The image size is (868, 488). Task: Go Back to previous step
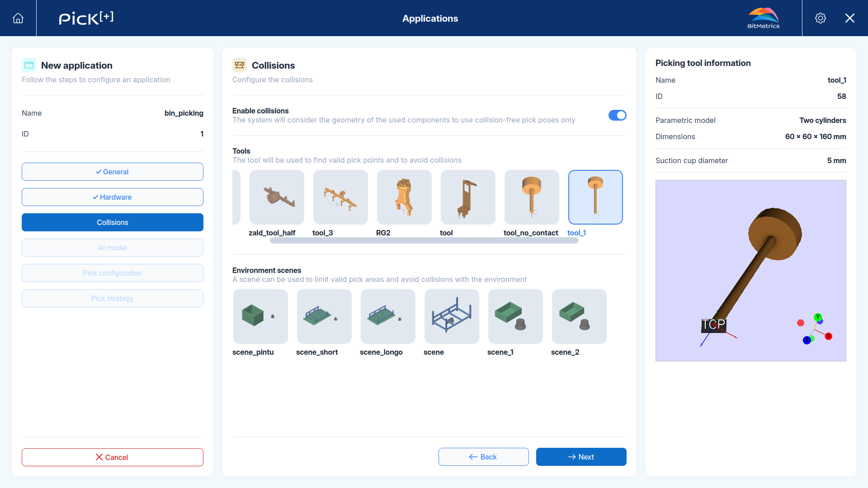tap(483, 457)
